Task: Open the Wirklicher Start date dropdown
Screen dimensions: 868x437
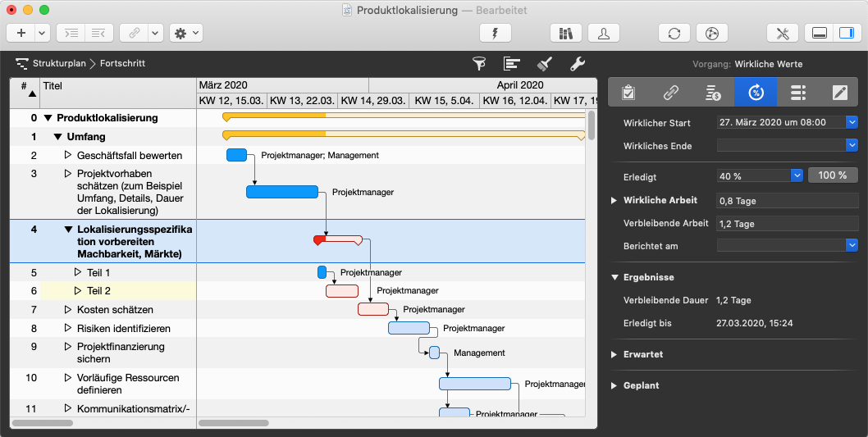Action: (852, 122)
